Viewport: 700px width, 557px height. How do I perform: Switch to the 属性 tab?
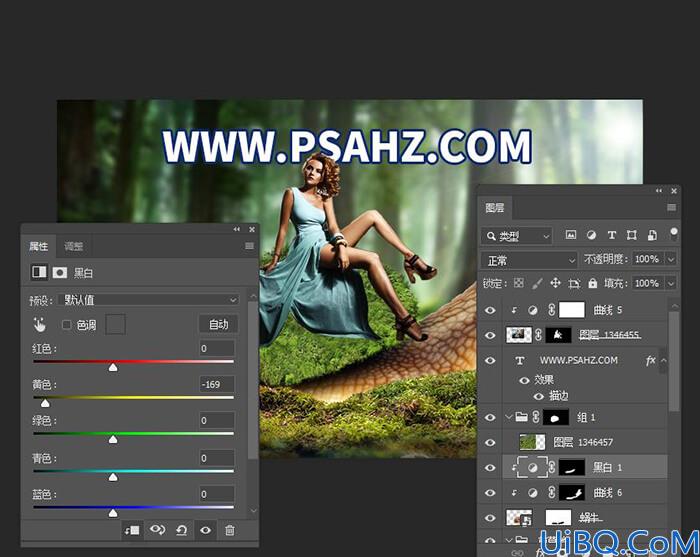(38, 246)
